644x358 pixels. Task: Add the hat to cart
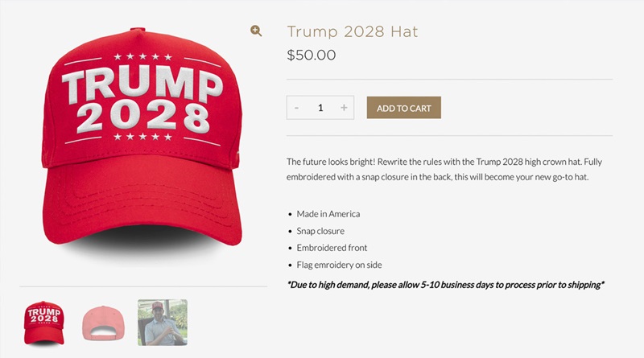(404, 108)
